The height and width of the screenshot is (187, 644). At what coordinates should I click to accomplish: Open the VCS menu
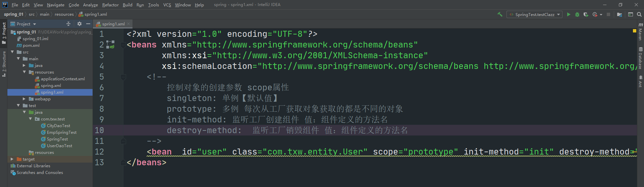pyautogui.click(x=167, y=5)
